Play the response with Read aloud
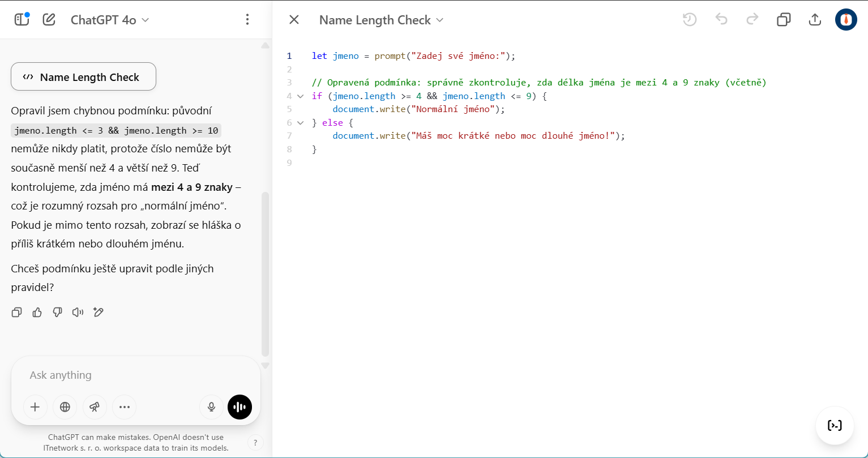868x458 pixels. coord(78,312)
